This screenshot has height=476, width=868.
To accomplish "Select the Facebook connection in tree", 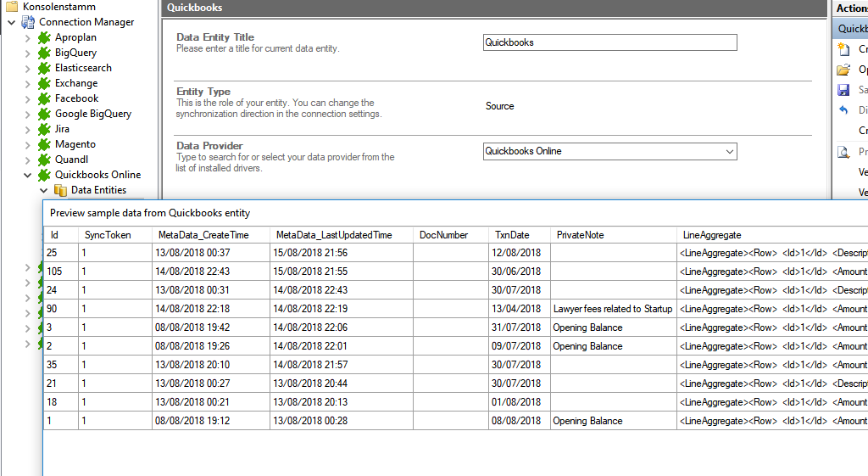I will pyautogui.click(x=76, y=98).
